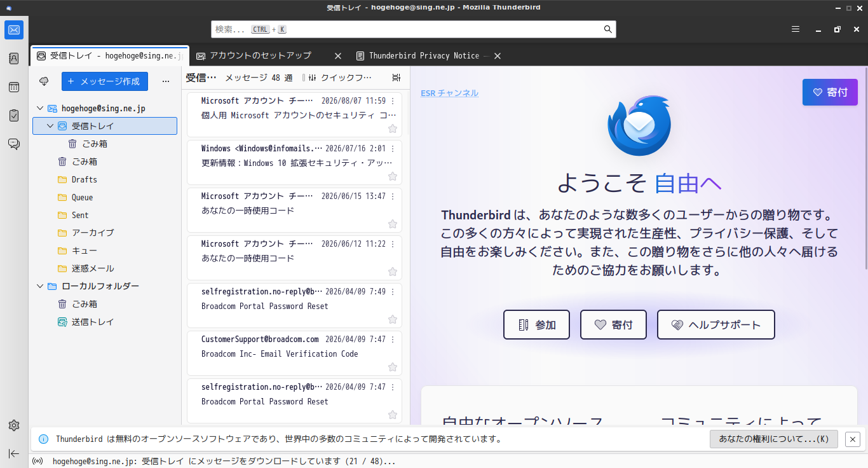
Task: Open the Chat space
Action: click(x=14, y=144)
